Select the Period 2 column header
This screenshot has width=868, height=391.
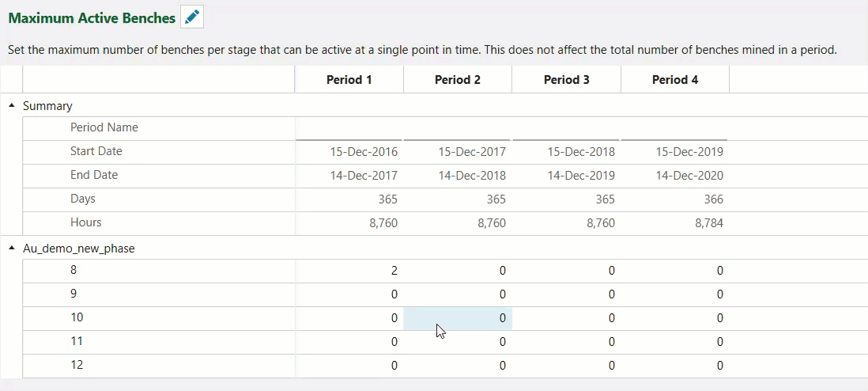(458, 80)
